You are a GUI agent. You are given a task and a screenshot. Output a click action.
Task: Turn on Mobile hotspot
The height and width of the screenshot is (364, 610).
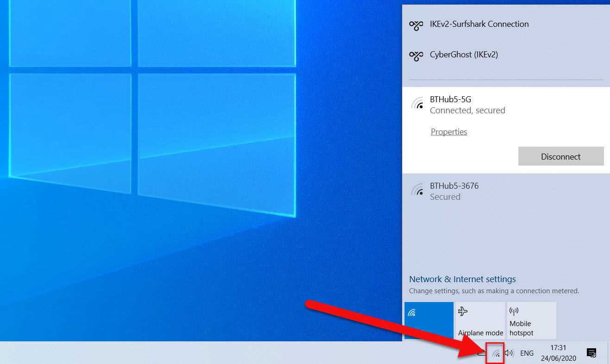coord(531,320)
